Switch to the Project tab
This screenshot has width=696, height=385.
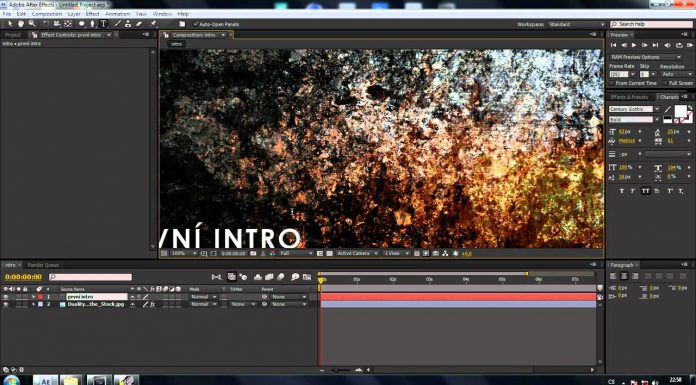point(12,35)
